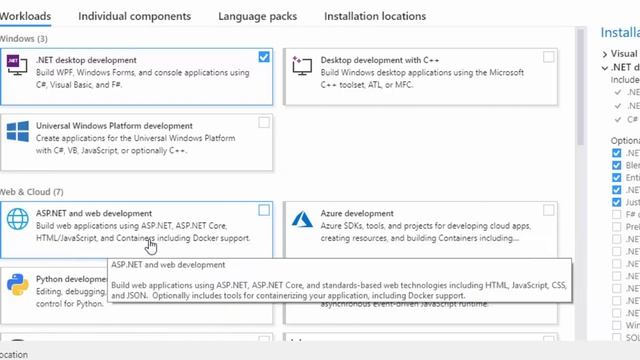Click the checkmark beside included C# item
The image size is (640, 360).
pyautogui.click(x=618, y=120)
